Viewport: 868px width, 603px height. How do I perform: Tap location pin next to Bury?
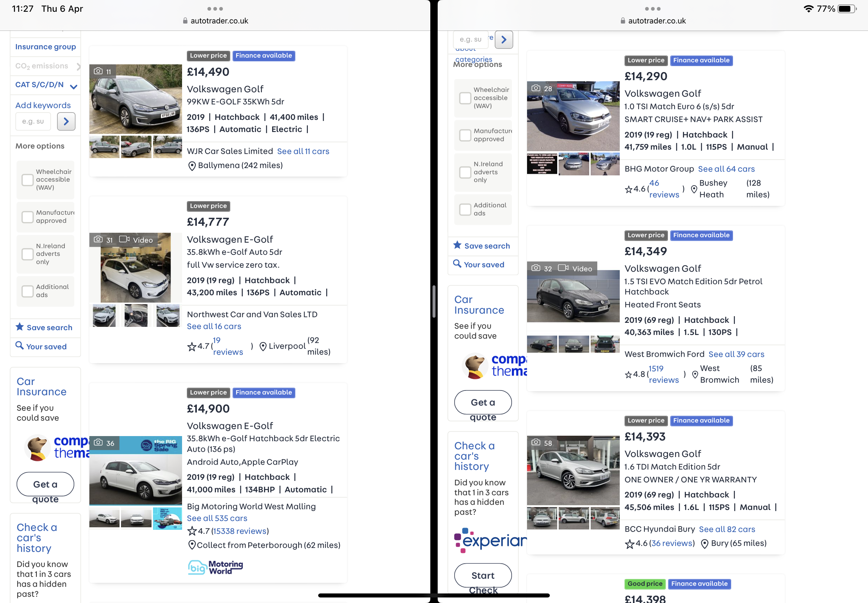705,544
